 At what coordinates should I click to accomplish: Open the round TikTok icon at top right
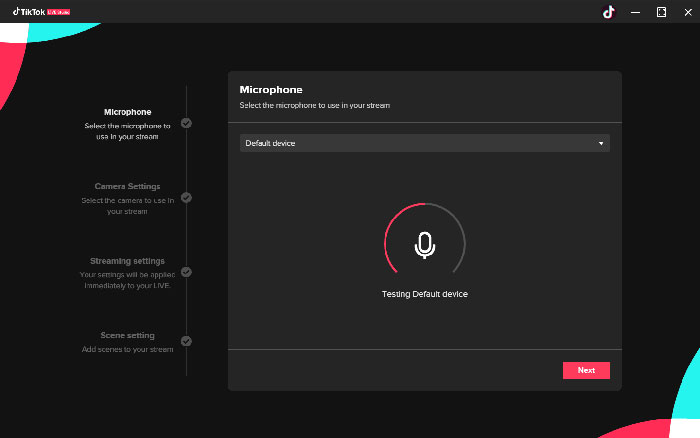click(x=608, y=12)
